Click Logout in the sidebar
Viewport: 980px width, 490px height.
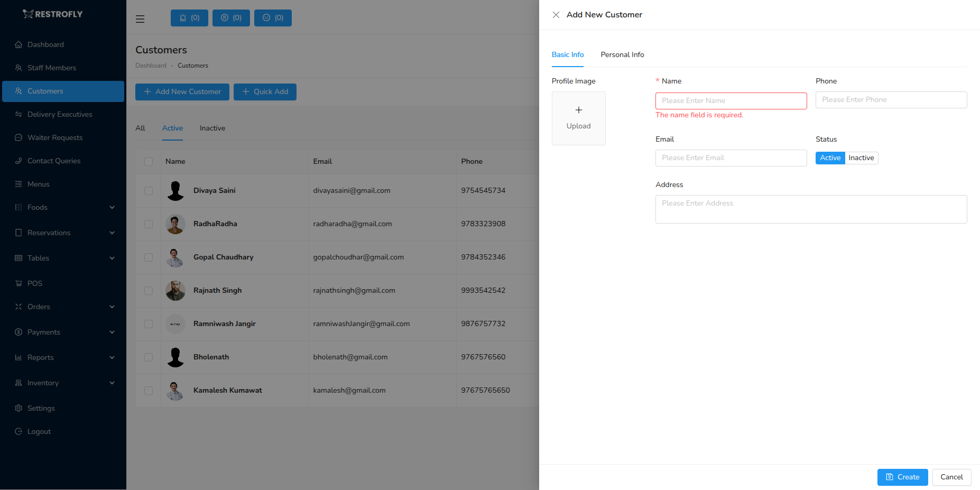tap(39, 431)
